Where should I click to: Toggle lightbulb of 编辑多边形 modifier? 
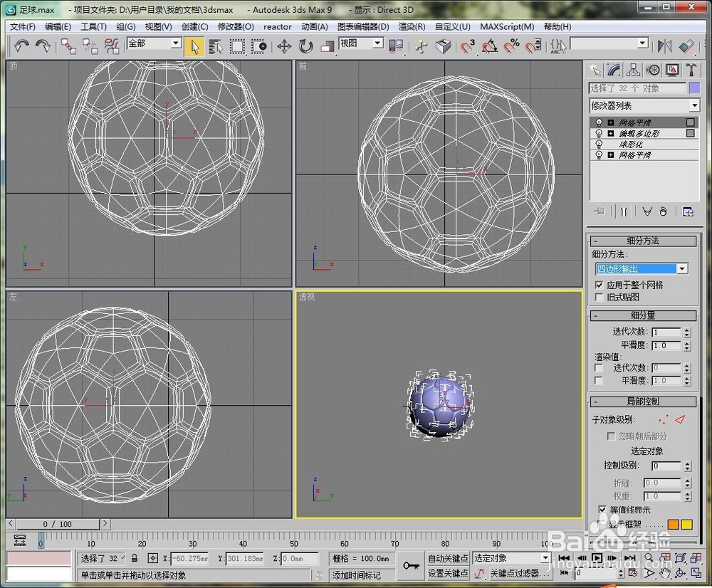(599, 134)
